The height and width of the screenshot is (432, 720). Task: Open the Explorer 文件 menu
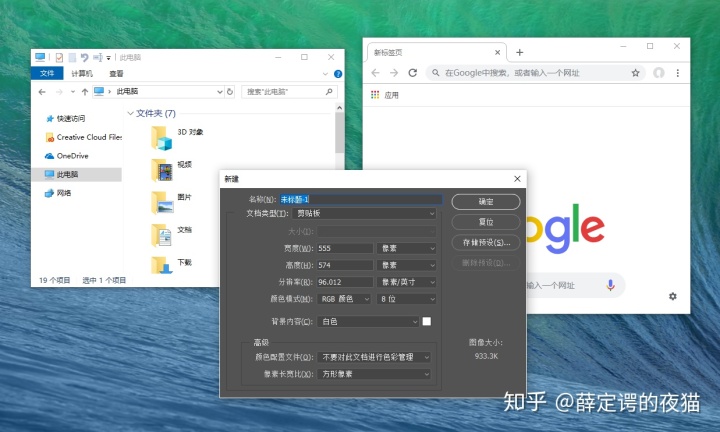[x=47, y=73]
